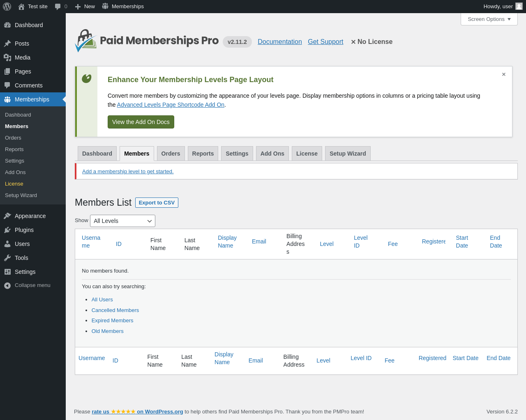The height and width of the screenshot is (420, 526).
Task: Open Dashboard in main sidebar
Action: (33, 25)
